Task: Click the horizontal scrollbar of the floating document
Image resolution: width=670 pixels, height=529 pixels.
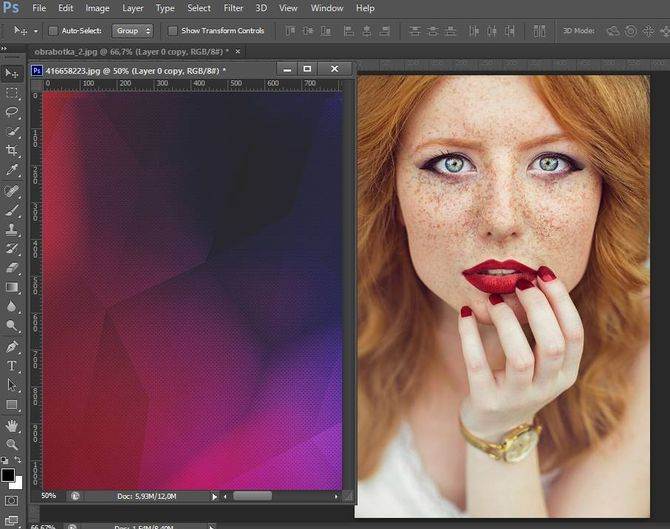Action: click(252, 495)
